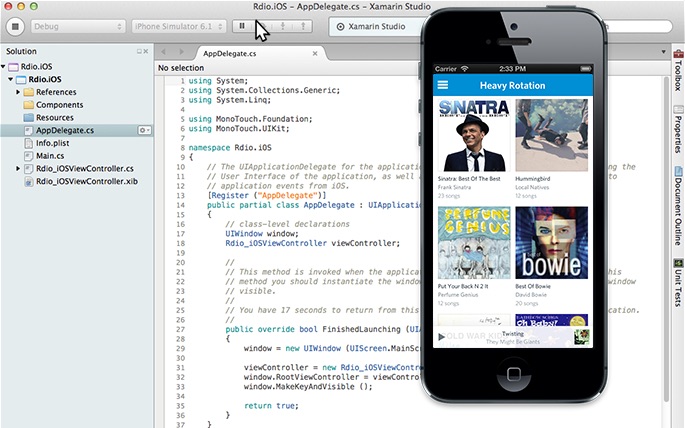Open the Toolbox side panel
Viewport: 685px width, 428px height.
tap(678, 71)
